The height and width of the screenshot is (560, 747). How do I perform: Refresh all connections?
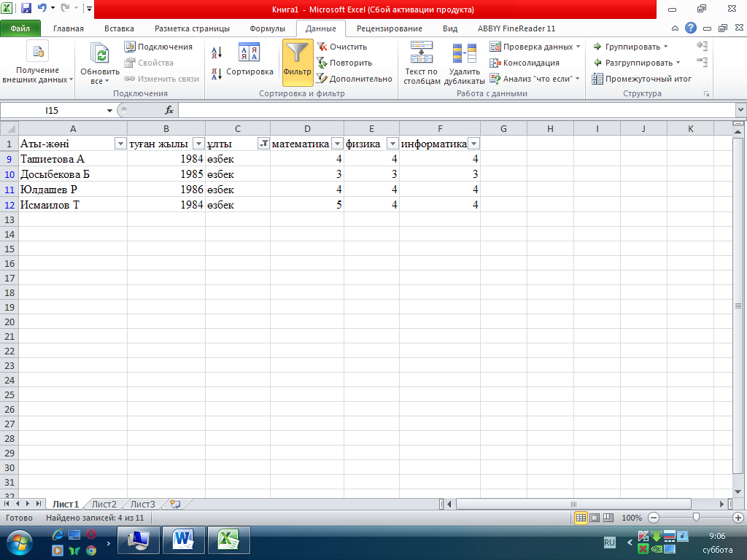pos(100,64)
